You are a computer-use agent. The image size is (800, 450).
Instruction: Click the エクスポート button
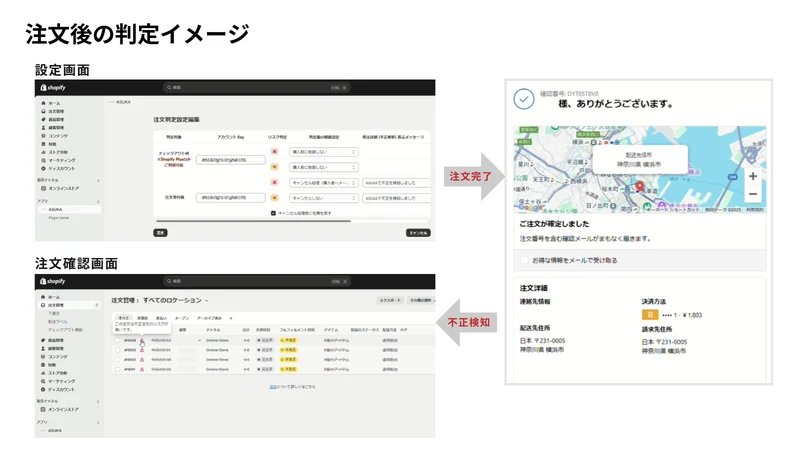[390, 301]
